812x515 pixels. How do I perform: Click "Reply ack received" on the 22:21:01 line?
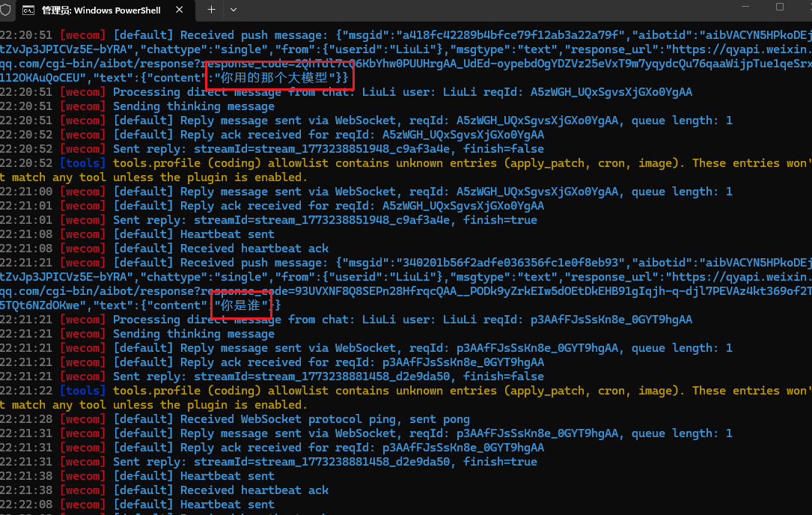click(241, 206)
